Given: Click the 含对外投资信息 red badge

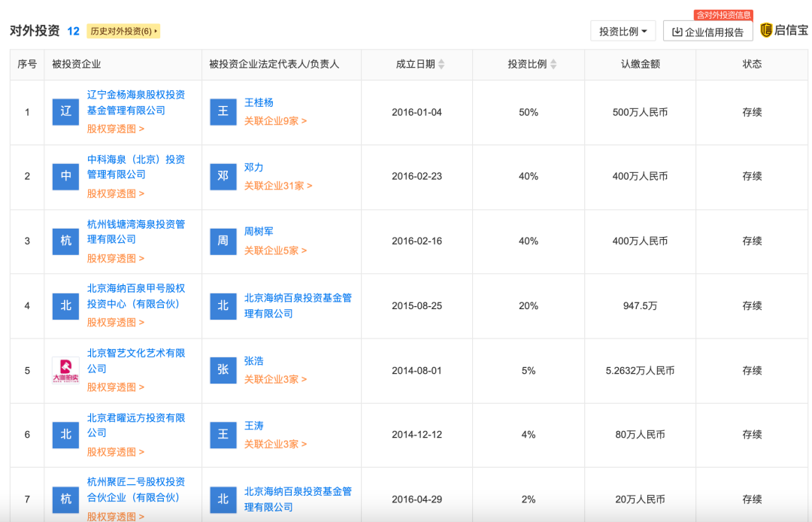Looking at the screenshot, I should (723, 15).
